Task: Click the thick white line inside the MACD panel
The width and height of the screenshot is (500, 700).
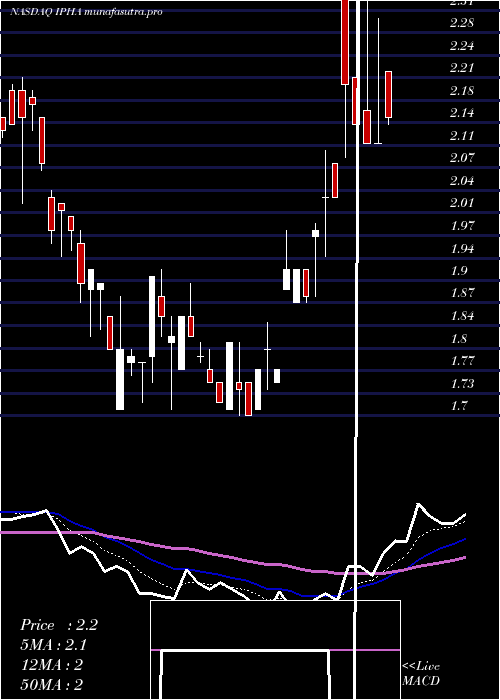Action: (x=245, y=674)
